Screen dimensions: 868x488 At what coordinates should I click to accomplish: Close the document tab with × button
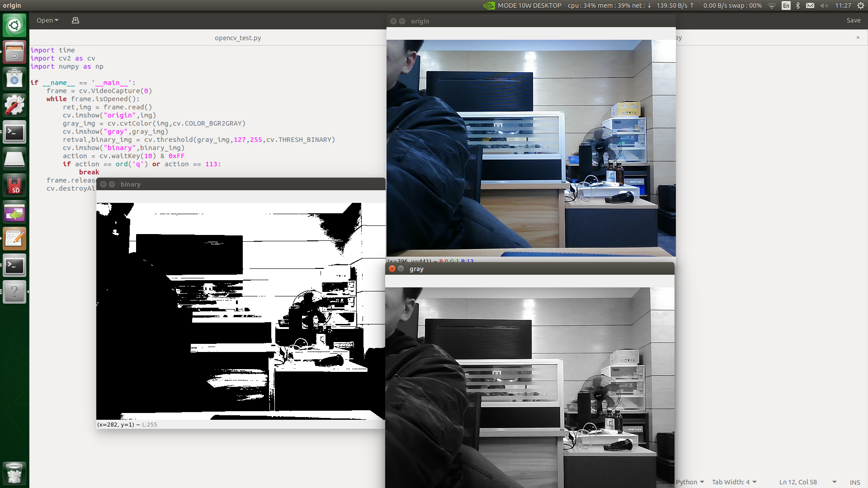[858, 38]
